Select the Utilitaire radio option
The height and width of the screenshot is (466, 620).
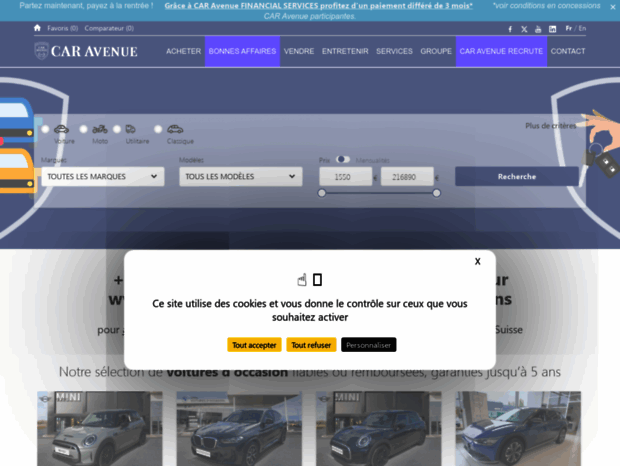point(117,129)
